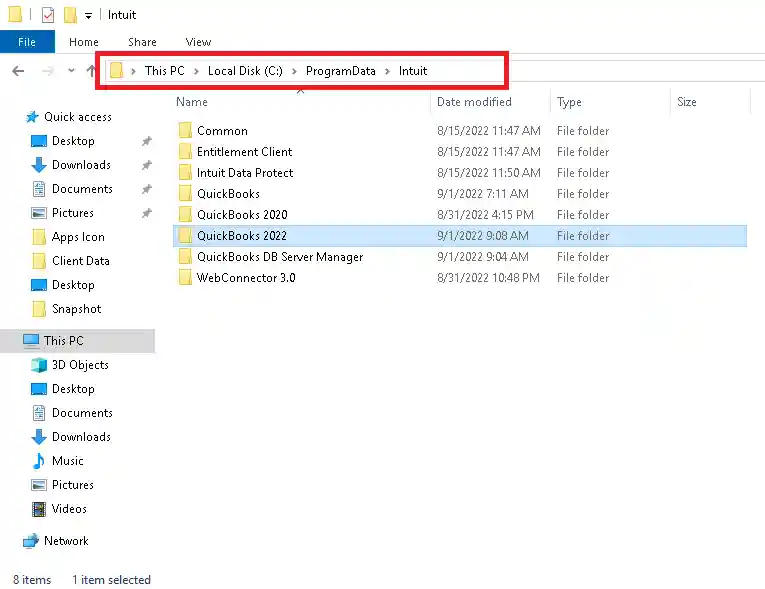Click the Videos film icon
Screen dimensions: 765x589
point(39,509)
